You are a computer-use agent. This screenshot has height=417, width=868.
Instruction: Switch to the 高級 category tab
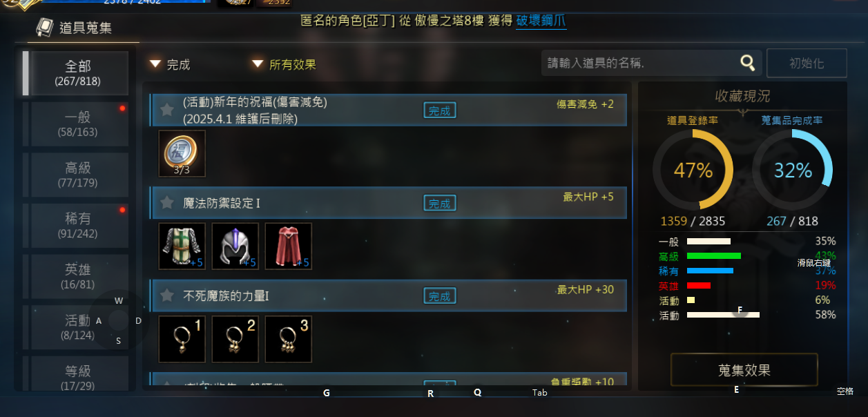pyautogui.click(x=78, y=175)
